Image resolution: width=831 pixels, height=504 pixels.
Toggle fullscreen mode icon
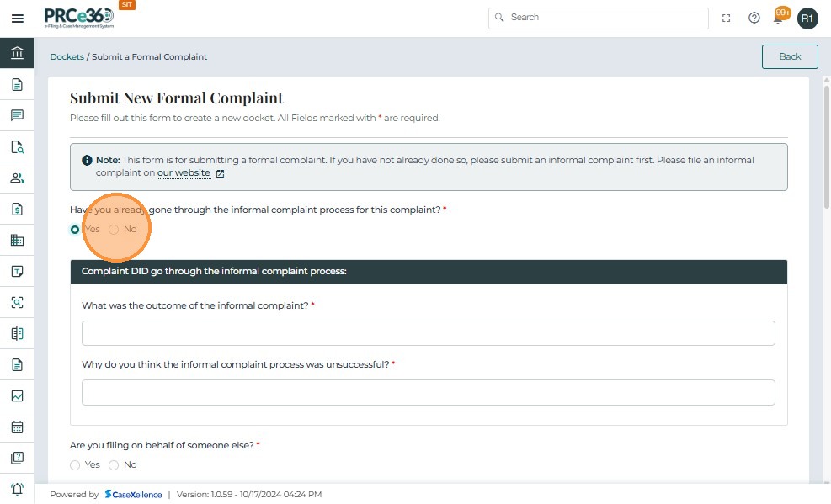(727, 18)
